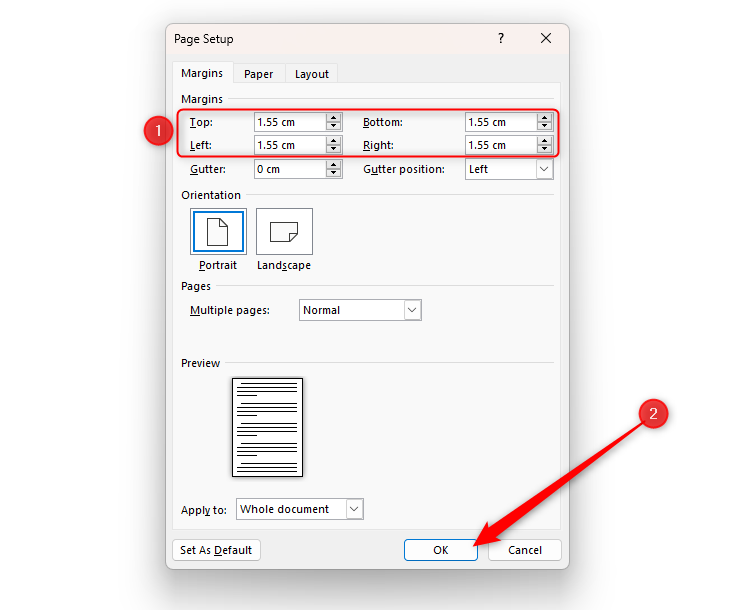Click the Left margin input field
This screenshot has width=750, height=610.
tap(290, 145)
